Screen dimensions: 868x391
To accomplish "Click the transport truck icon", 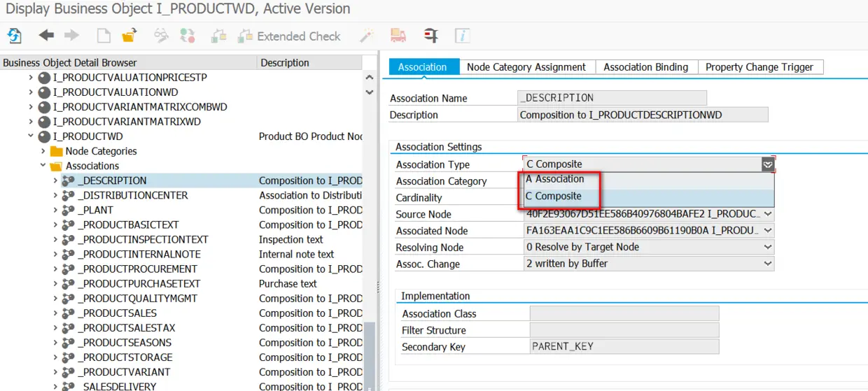I will 398,36.
